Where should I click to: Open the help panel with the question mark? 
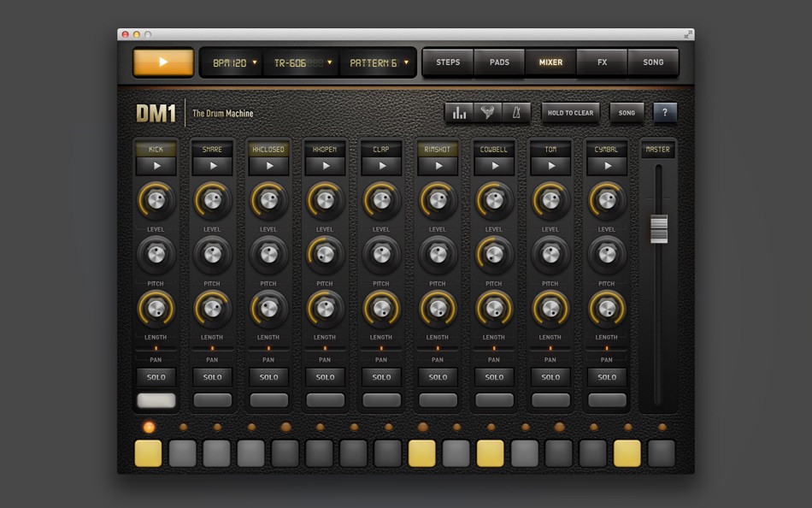(666, 112)
